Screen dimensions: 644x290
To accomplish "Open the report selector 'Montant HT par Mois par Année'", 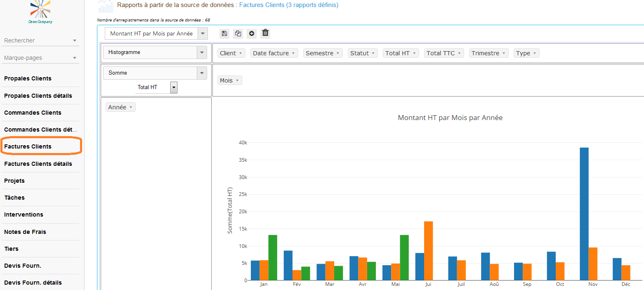I will click(156, 33).
